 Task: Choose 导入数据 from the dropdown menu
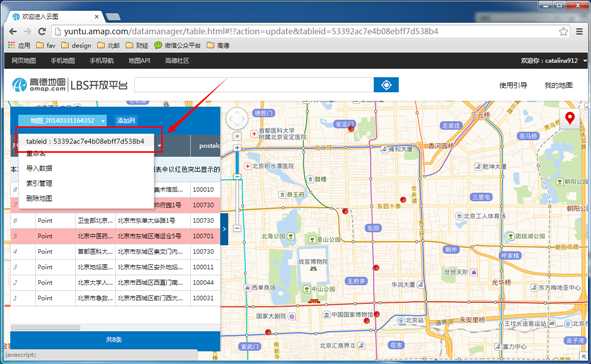click(x=39, y=168)
